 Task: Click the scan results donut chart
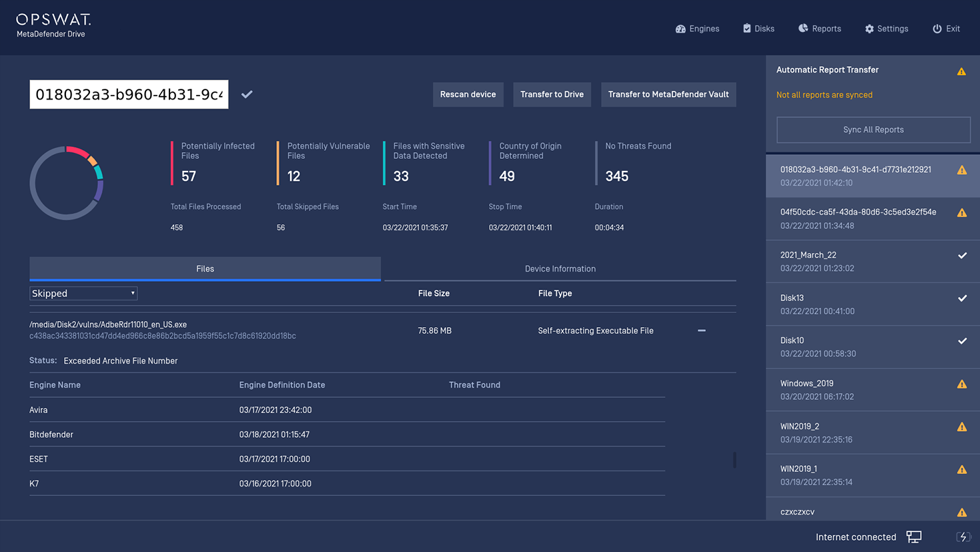click(x=67, y=183)
